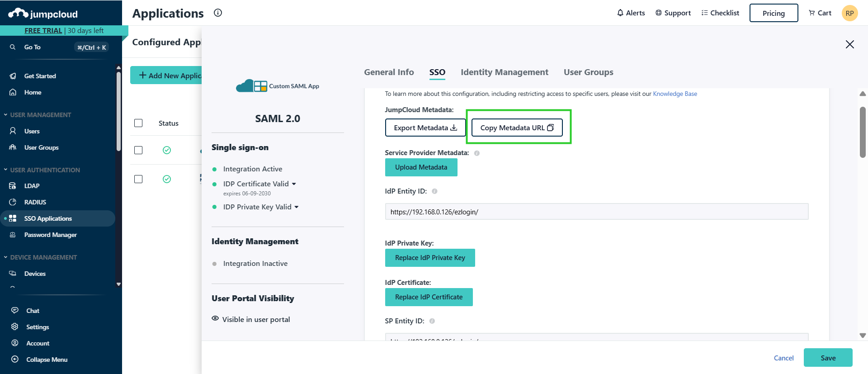This screenshot has width=868, height=374.
Task: Collapse USER MANAGEMENT section
Action: 5,115
